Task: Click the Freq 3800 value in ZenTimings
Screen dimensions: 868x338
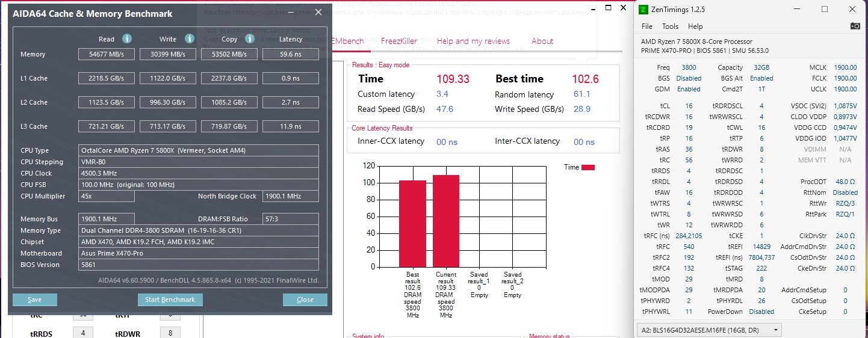Action: pos(689,67)
